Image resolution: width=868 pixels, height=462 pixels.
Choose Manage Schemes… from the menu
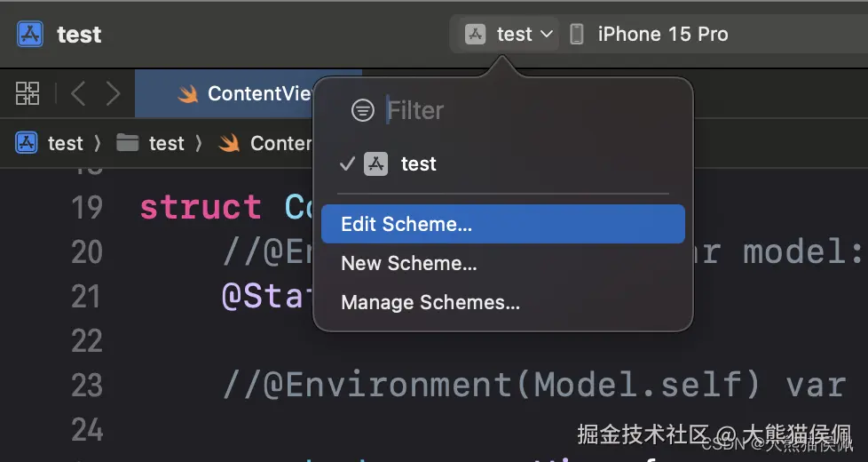(430, 302)
